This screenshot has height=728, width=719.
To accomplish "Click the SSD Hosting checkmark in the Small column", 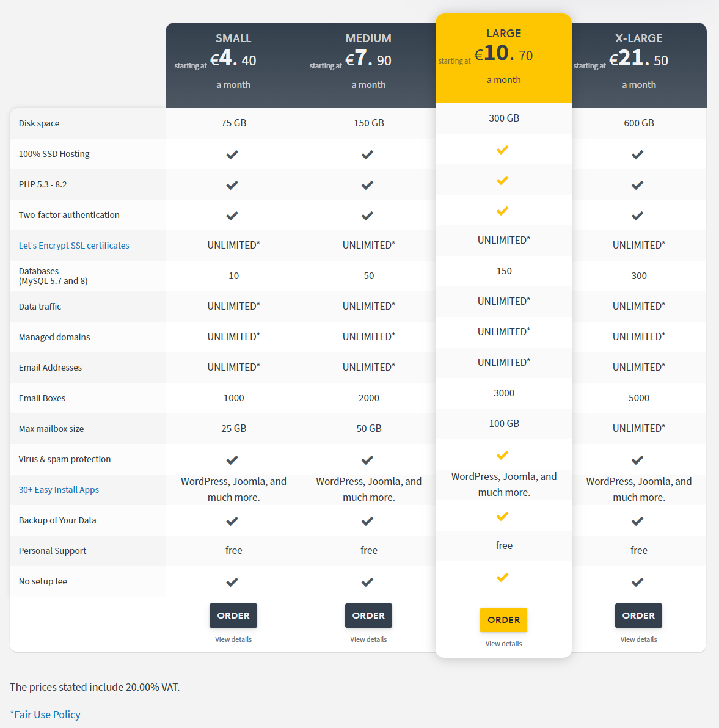I will [232, 155].
